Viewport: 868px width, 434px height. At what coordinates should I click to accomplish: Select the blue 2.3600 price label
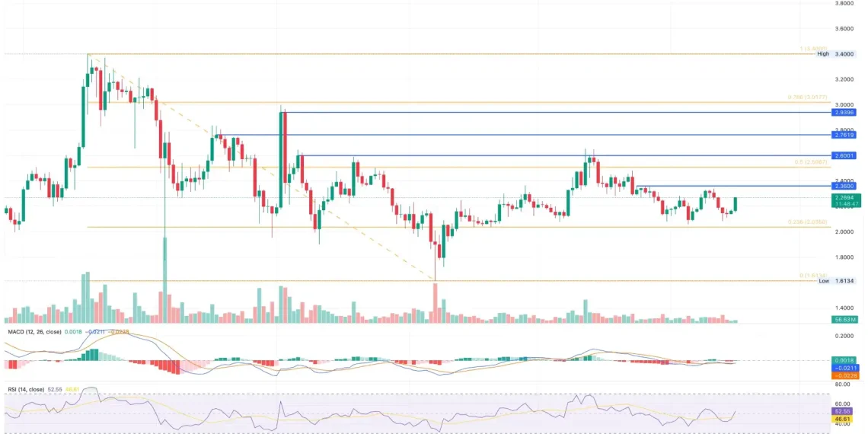click(845, 186)
